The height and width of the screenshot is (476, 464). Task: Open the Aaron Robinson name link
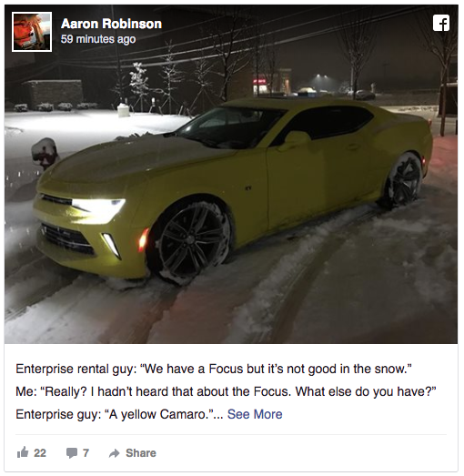coord(111,24)
